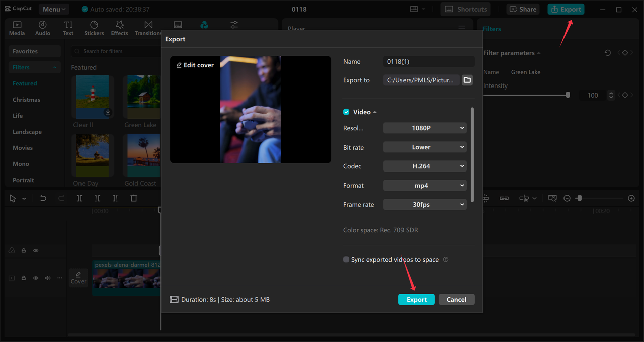Click the Shortcuts button
This screenshot has height=342, width=644.
coord(465,9)
